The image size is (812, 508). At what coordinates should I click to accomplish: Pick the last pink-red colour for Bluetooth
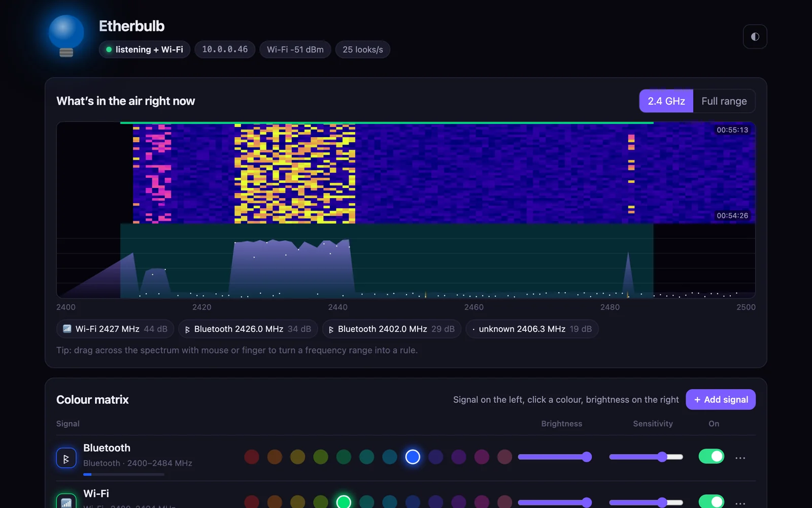[504, 457]
